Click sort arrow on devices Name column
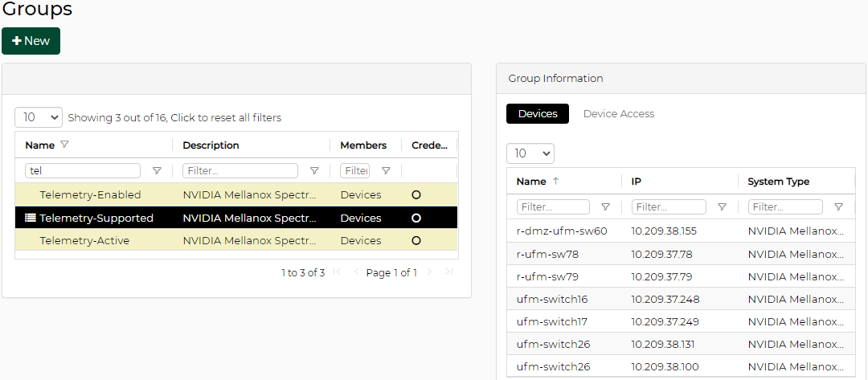This screenshot has height=380, width=868. click(555, 182)
